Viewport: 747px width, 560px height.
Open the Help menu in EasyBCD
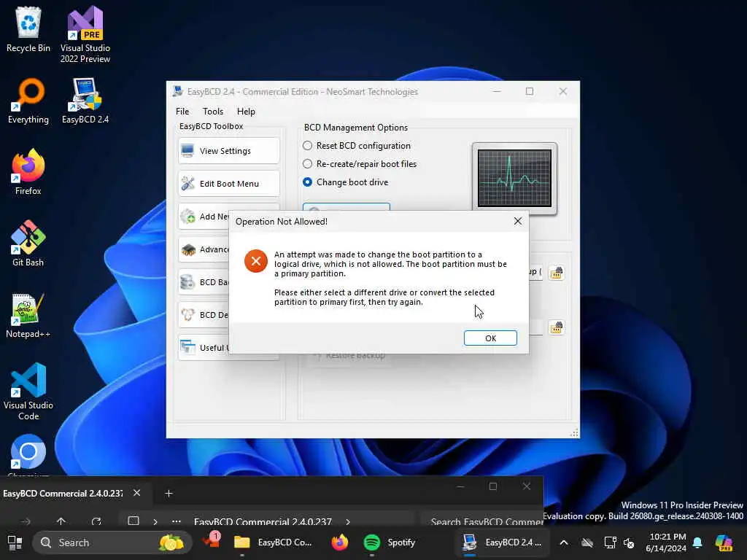click(246, 112)
